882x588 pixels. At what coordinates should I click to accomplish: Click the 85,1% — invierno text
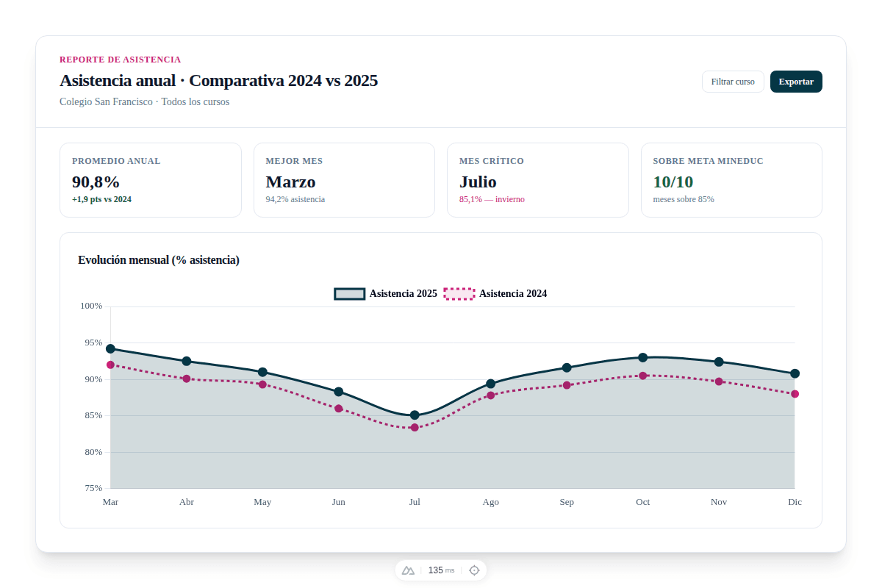coord(492,199)
